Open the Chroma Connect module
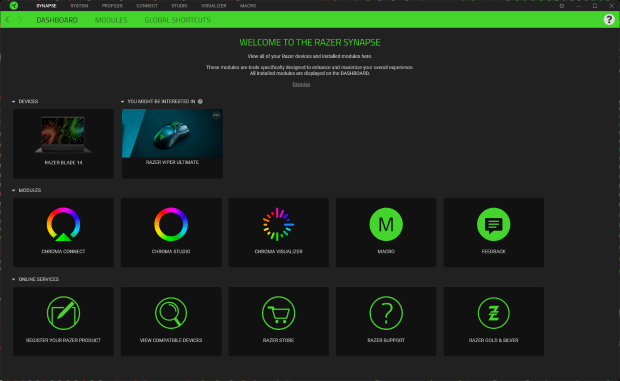620x381 pixels. (63, 232)
